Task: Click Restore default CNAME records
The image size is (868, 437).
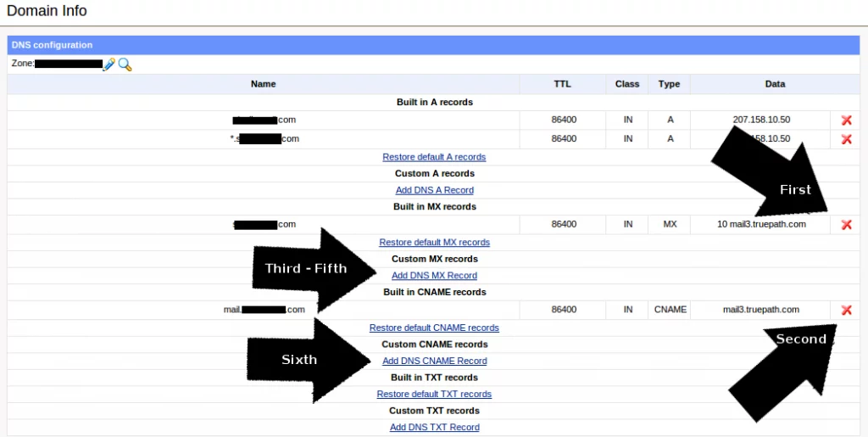Action: [x=434, y=328]
